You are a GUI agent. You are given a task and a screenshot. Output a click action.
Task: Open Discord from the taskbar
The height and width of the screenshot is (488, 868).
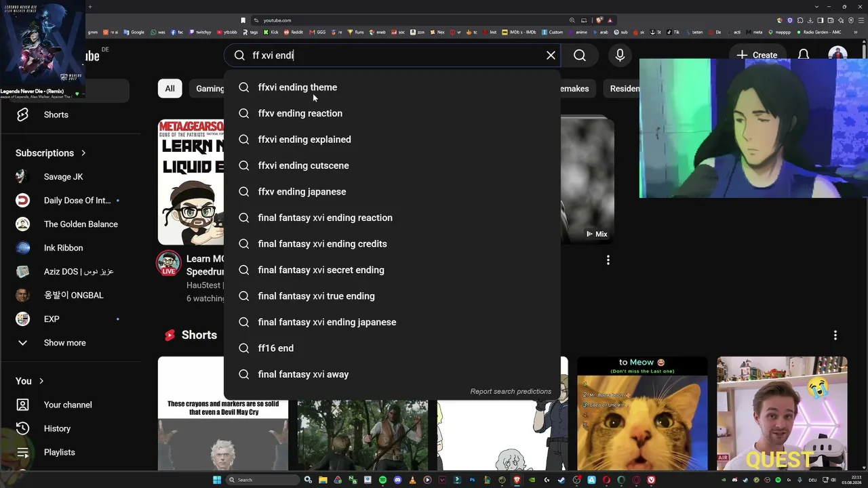(x=397, y=480)
